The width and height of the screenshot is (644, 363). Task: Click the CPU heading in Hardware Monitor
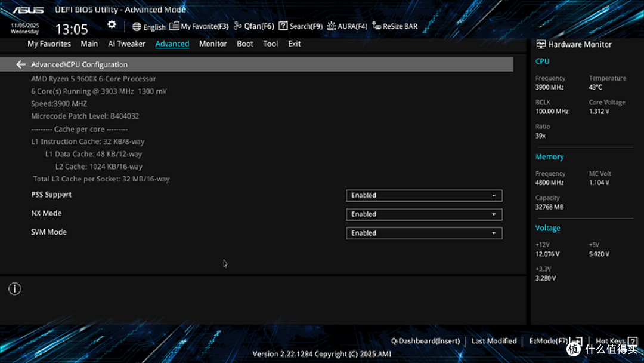click(542, 61)
